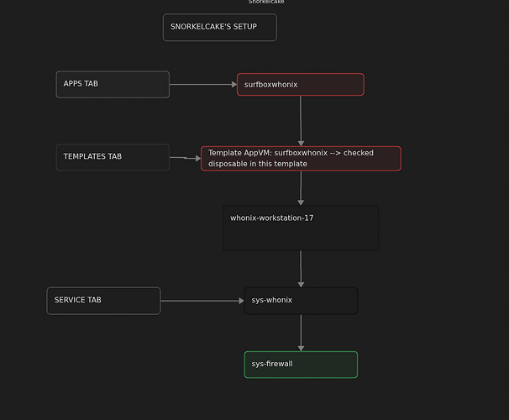The width and height of the screenshot is (509, 420).
Task: Select the red surfboxwhonix node
Action: click(x=300, y=85)
